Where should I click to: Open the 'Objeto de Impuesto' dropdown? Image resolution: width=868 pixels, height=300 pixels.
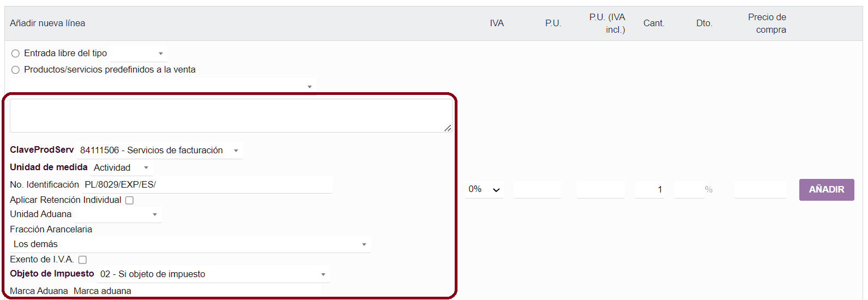pyautogui.click(x=213, y=274)
